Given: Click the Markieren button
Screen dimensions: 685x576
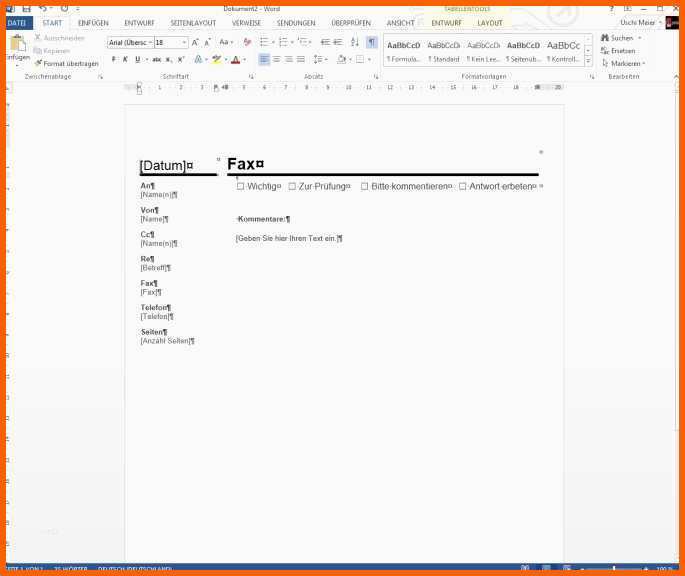Looking at the screenshot, I should 623,64.
